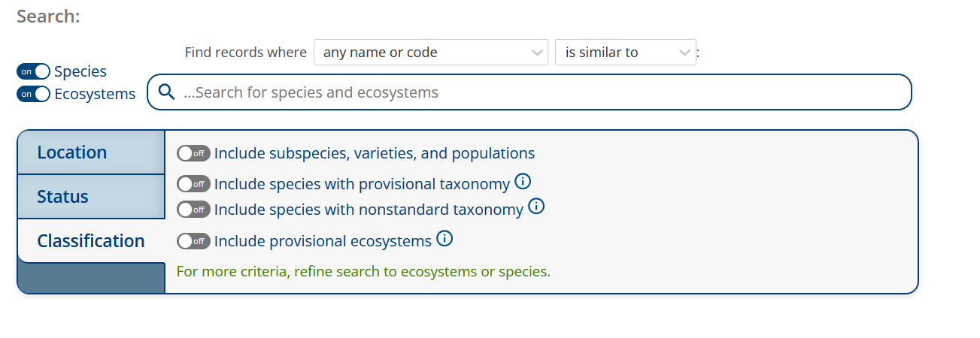The height and width of the screenshot is (338, 980).
Task: Click chevron arrow of 'is similar to' dropdown
Action: tap(684, 53)
